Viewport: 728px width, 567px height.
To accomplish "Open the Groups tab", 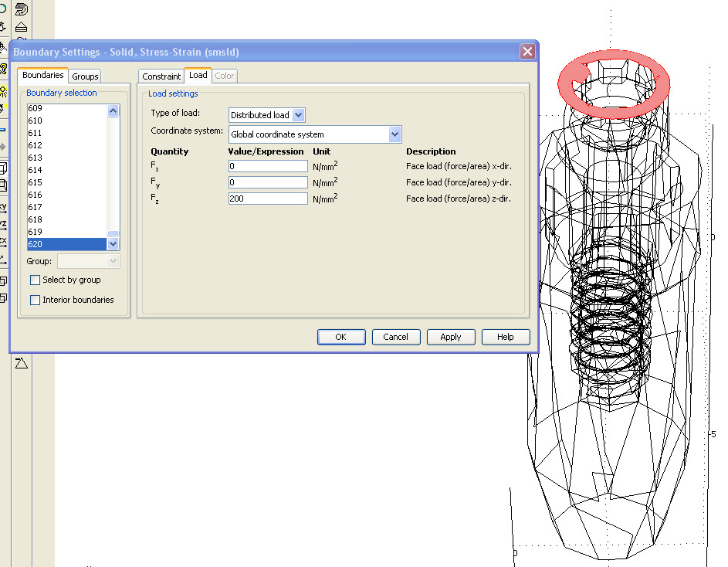I will 85,76.
